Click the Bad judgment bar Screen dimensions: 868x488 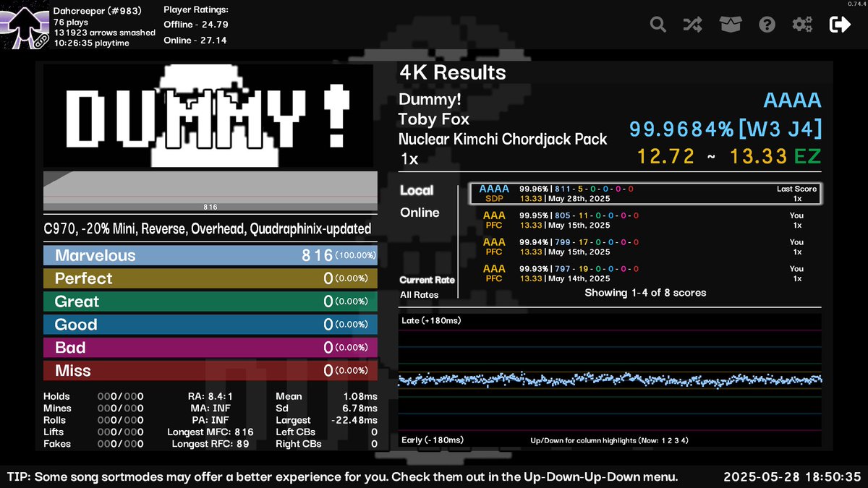210,348
